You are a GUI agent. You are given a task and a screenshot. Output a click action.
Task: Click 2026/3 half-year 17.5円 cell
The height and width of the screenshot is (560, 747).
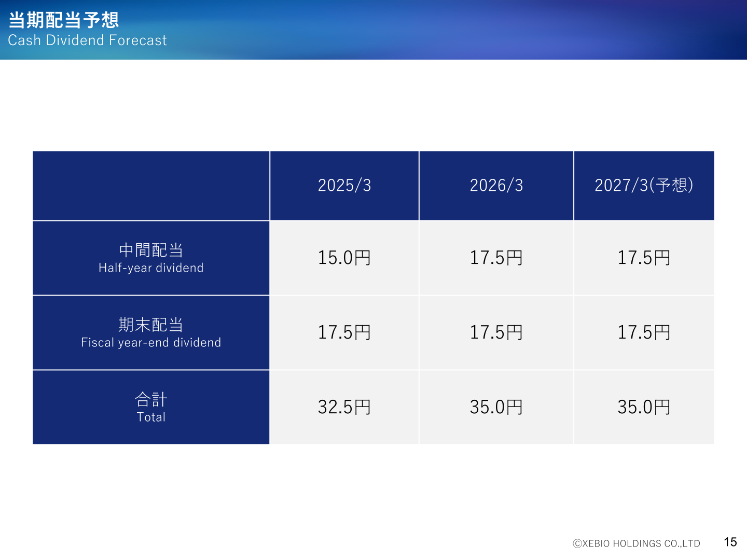[496, 258]
